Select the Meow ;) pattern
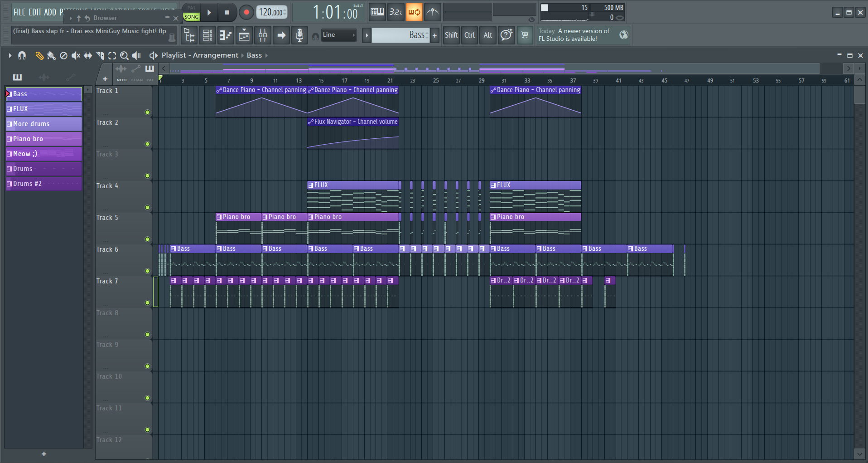Screen dimensions: 868x463 [x=44, y=154]
